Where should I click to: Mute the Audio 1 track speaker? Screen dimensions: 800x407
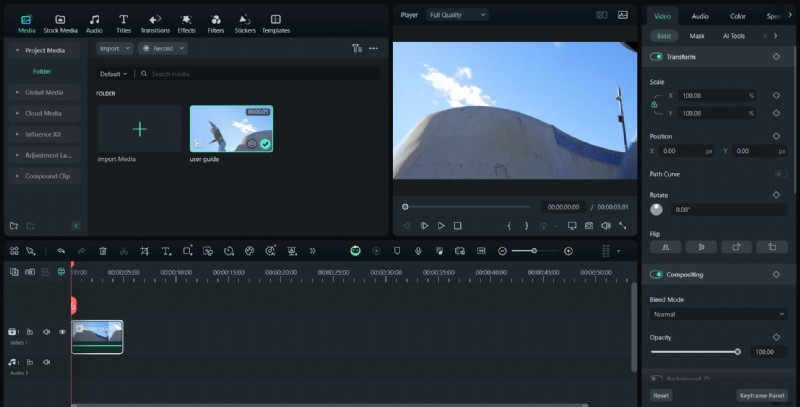pyautogui.click(x=46, y=362)
